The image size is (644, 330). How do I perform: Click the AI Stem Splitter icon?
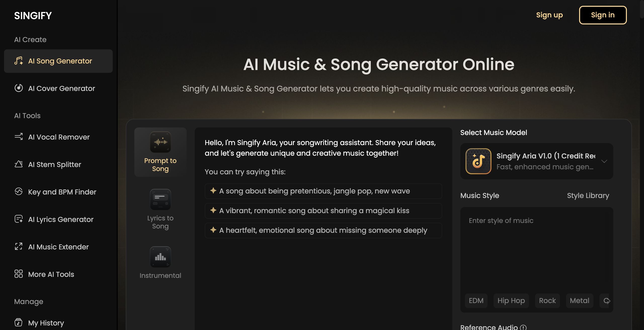[x=19, y=164]
